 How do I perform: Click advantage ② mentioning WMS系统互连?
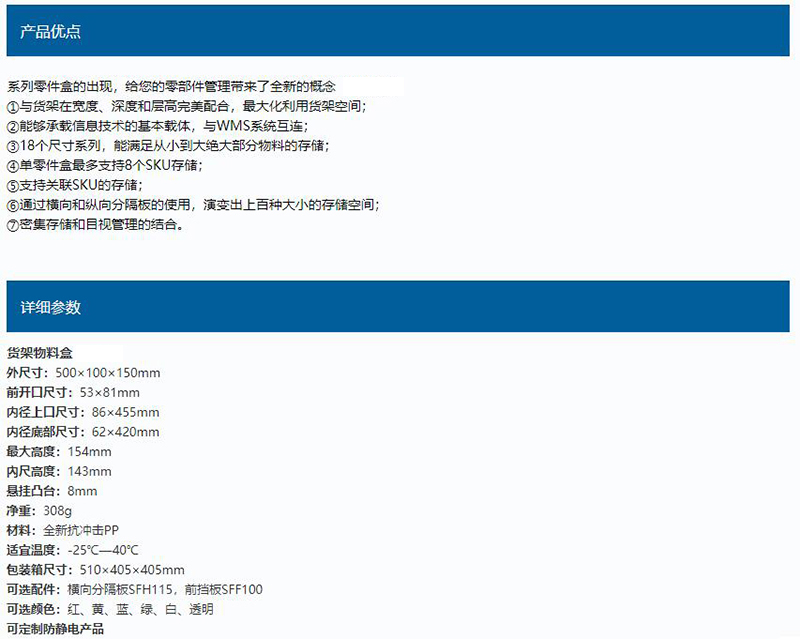pyautogui.click(x=158, y=126)
